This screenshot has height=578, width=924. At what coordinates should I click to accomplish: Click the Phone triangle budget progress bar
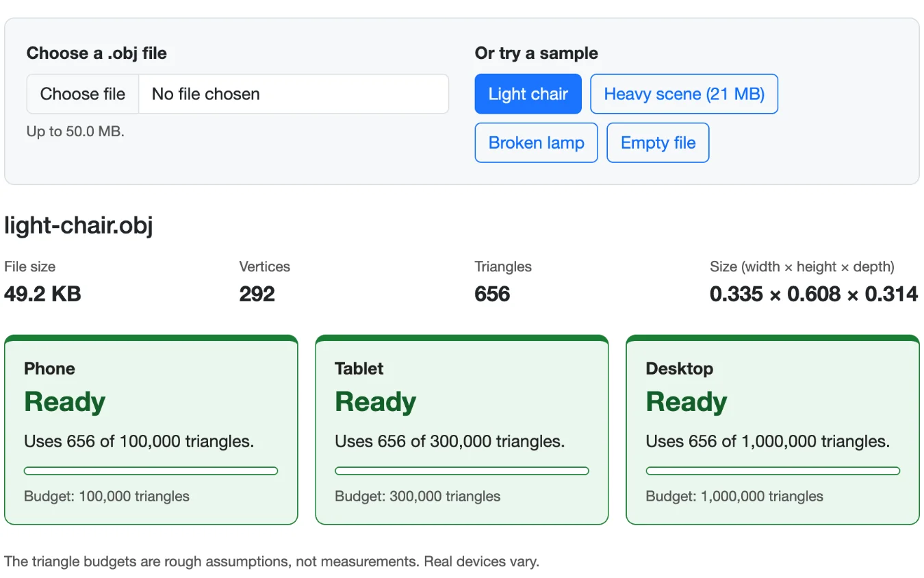(x=151, y=470)
